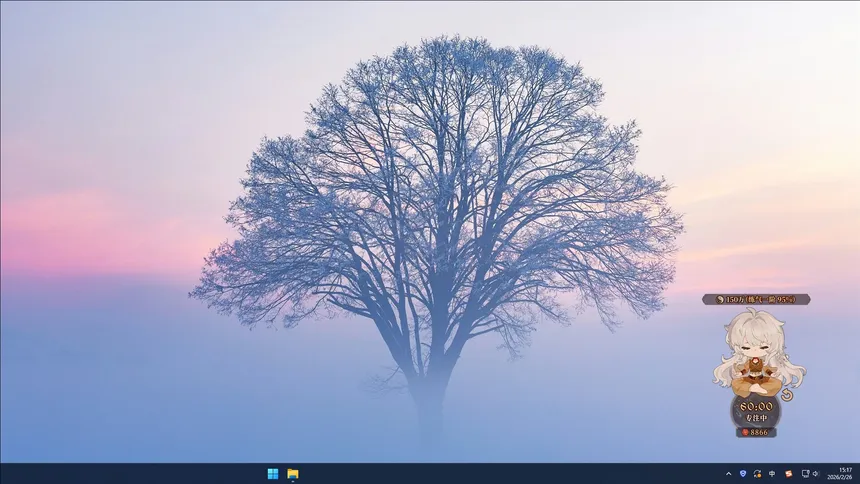
Task: Click the sync tray icon with orange dot
Action: [757, 474]
